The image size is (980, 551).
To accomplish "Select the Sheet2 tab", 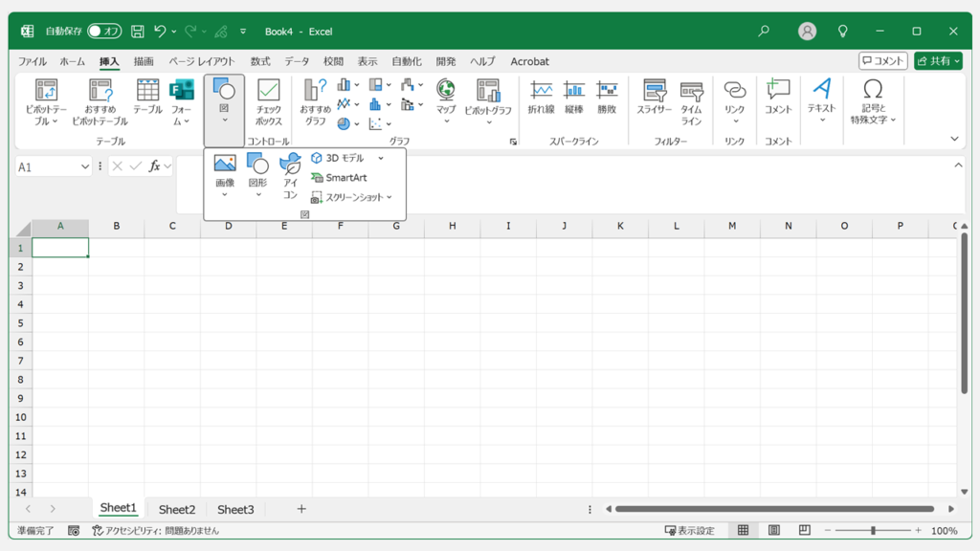I will [177, 509].
